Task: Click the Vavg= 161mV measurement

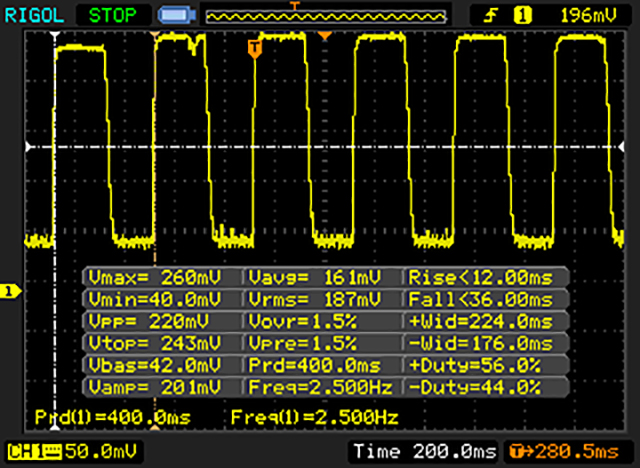Action: (315, 278)
